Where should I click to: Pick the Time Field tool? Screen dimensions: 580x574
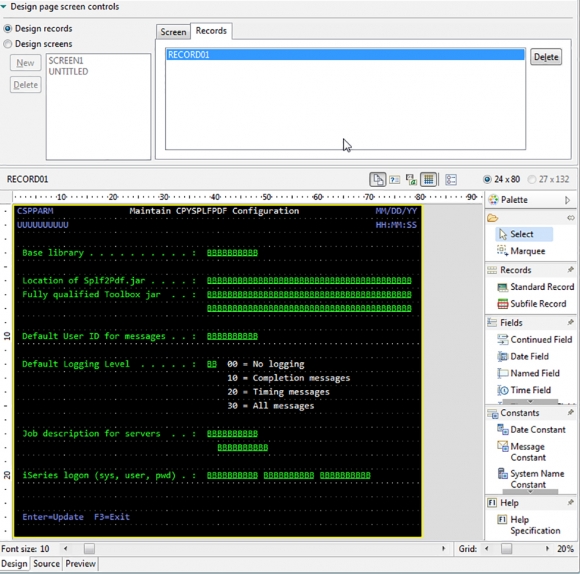[x=524, y=390]
